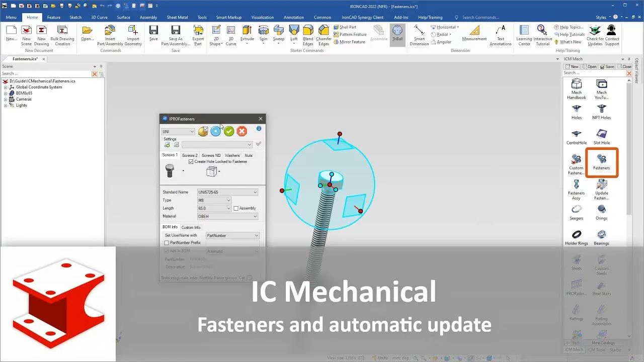Image resolution: width=644 pixels, height=362 pixels.
Task: Open the info icon in IPROFasteners dialog
Action: [x=259, y=129]
